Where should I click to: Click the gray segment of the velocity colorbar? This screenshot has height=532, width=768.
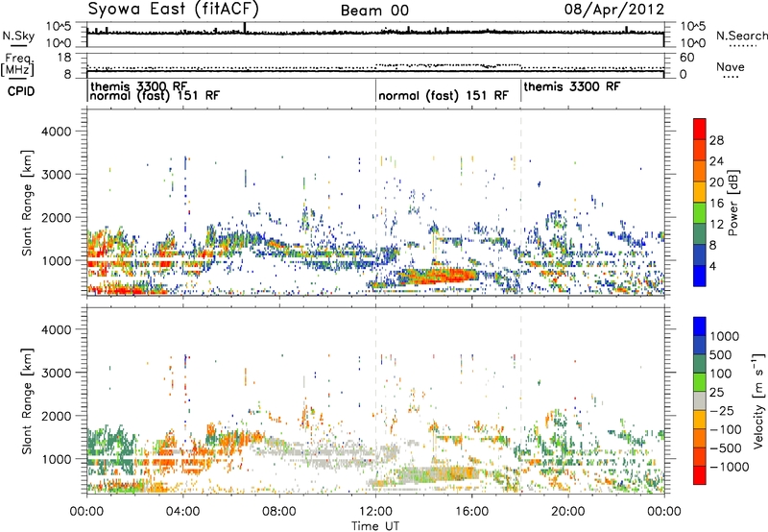point(700,400)
